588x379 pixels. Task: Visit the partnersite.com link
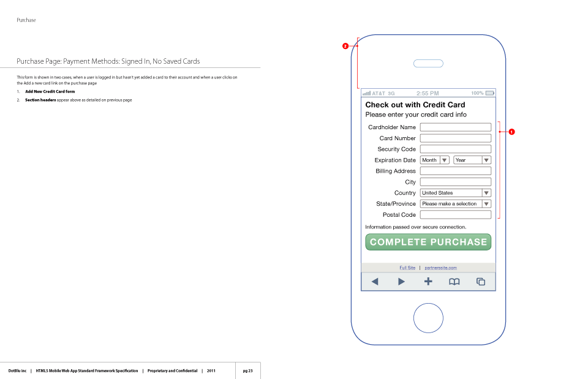pyautogui.click(x=440, y=268)
